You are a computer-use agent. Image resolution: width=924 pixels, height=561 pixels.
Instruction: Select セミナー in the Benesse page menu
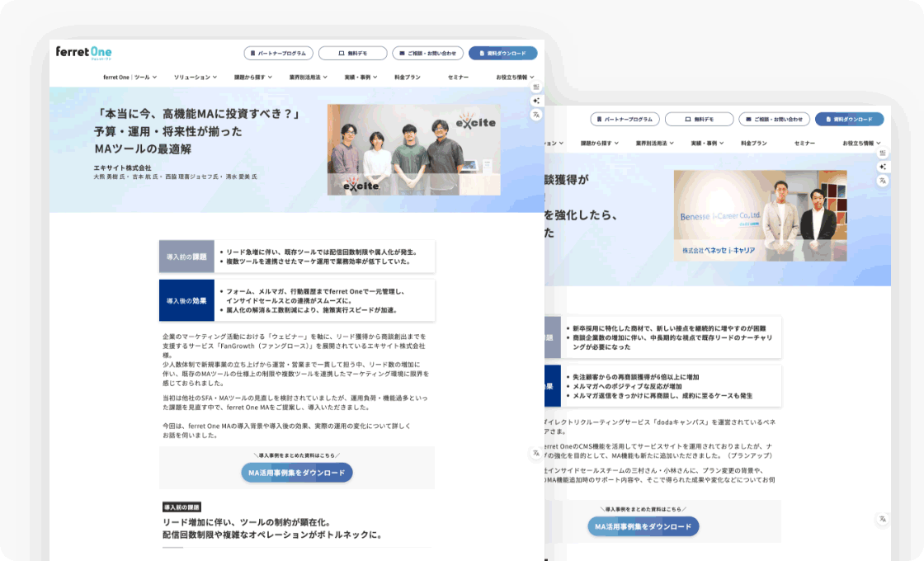pos(804,143)
